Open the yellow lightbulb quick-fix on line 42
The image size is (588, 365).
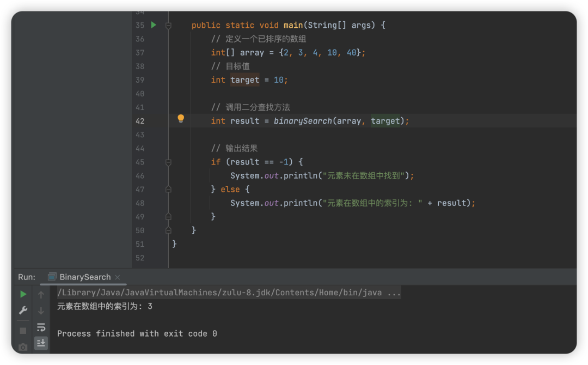pyautogui.click(x=181, y=119)
